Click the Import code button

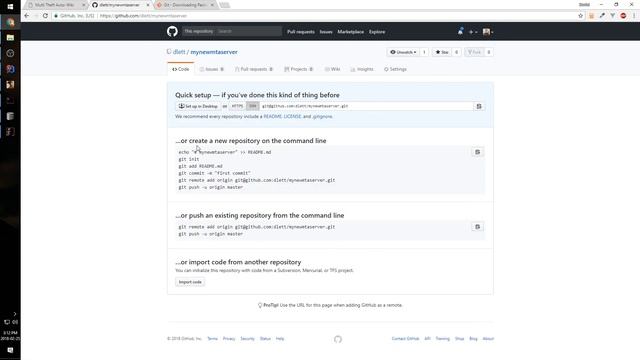[190, 282]
